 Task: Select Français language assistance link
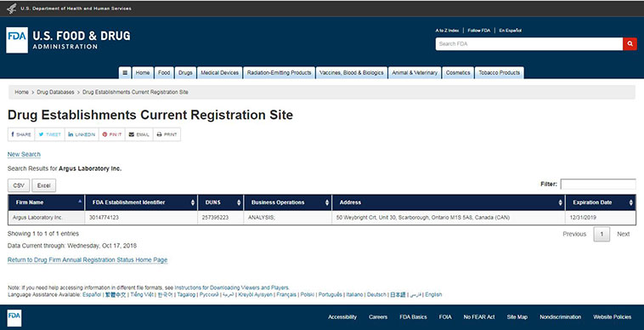[286, 294]
